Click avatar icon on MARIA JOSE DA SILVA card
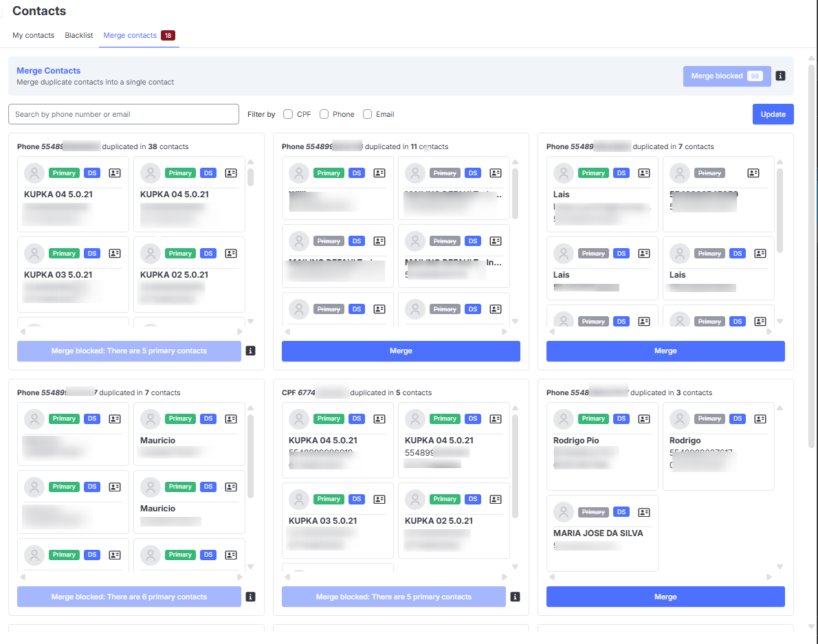The width and height of the screenshot is (818, 644). click(564, 512)
